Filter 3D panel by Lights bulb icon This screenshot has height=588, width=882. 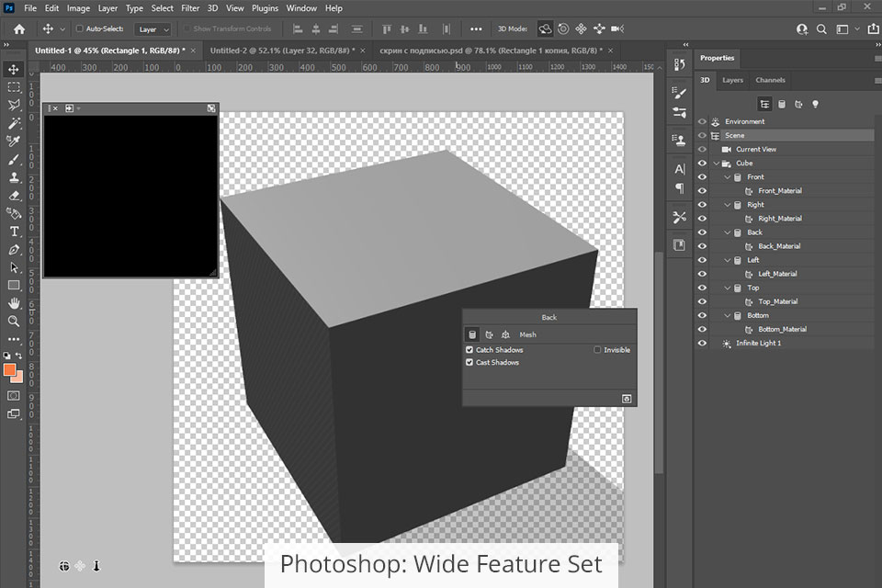815,104
